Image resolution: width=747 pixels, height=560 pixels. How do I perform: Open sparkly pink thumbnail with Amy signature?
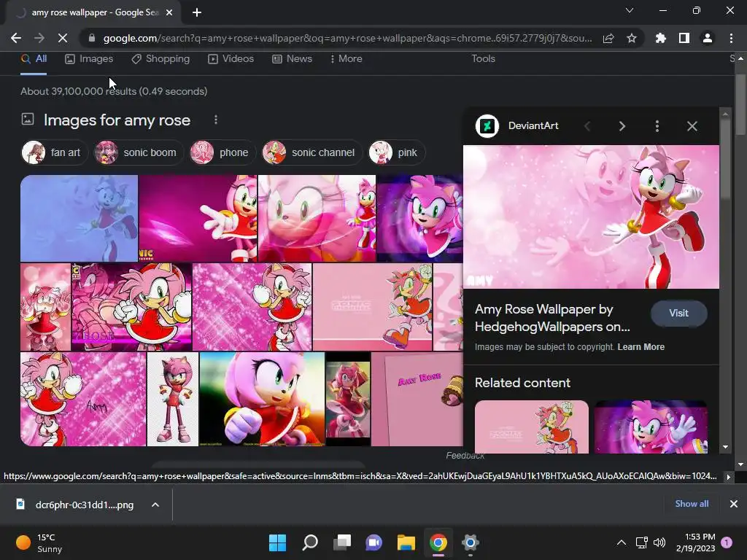[83, 399]
